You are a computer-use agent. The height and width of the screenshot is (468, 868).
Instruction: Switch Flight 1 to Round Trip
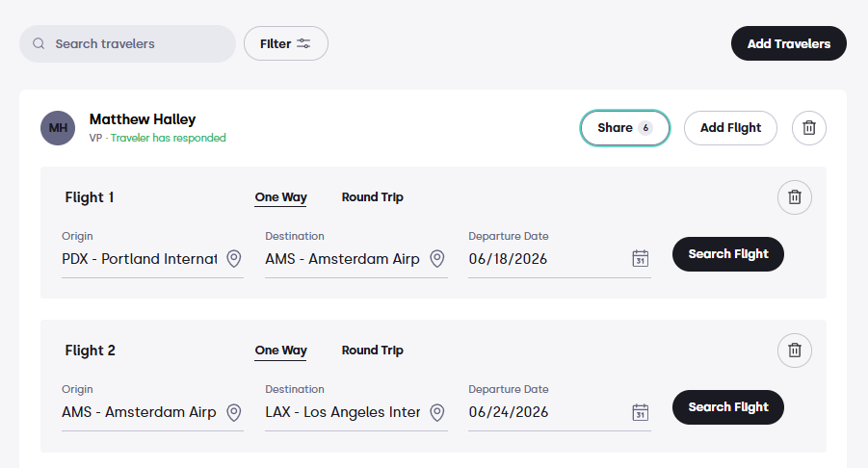pyautogui.click(x=373, y=197)
